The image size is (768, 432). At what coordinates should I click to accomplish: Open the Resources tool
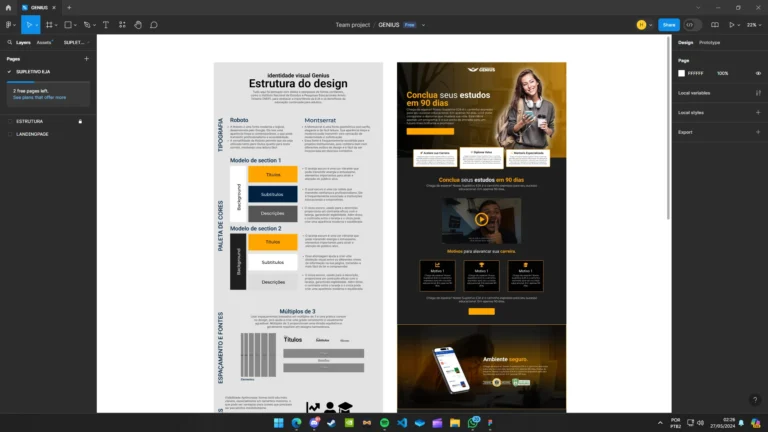(123, 24)
